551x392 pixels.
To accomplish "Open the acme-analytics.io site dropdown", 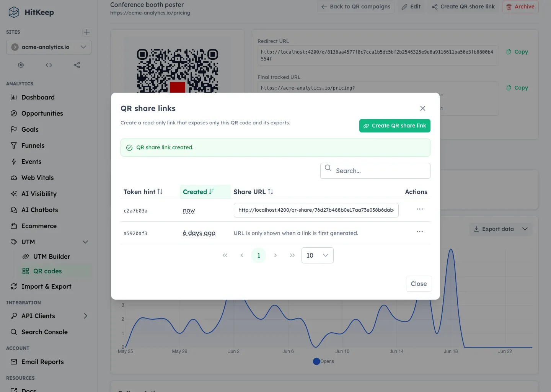I will [49, 47].
